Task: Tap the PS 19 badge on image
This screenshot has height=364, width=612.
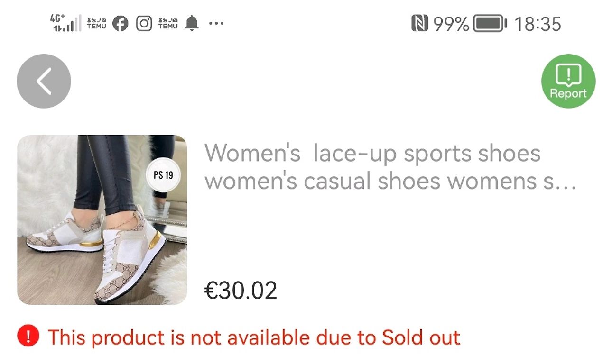Action: click(x=163, y=175)
